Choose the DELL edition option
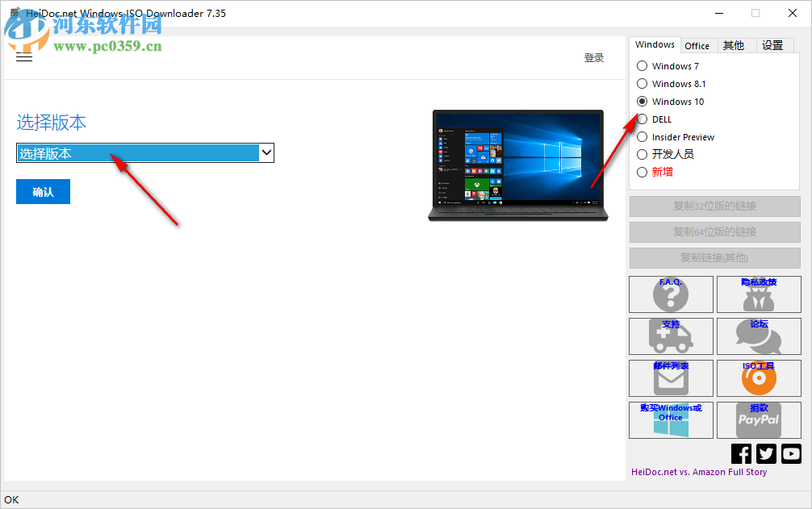The image size is (812, 509). [642, 119]
